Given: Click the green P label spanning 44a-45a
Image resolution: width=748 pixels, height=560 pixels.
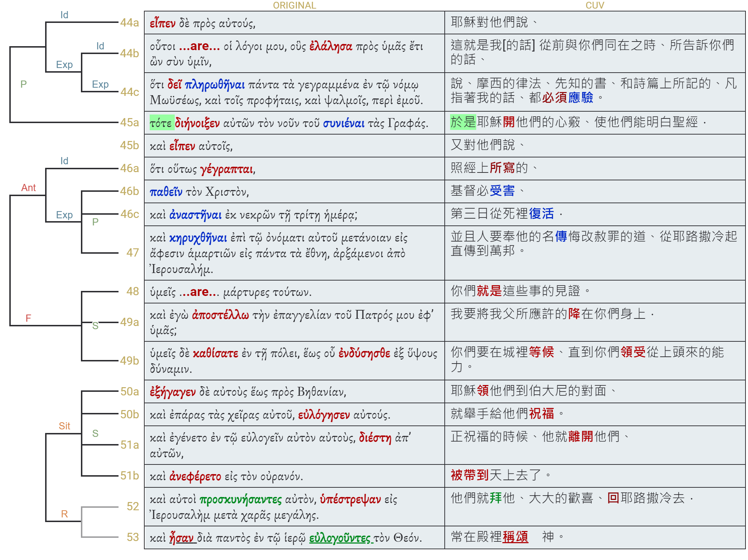Looking at the screenshot, I should pos(24,84).
